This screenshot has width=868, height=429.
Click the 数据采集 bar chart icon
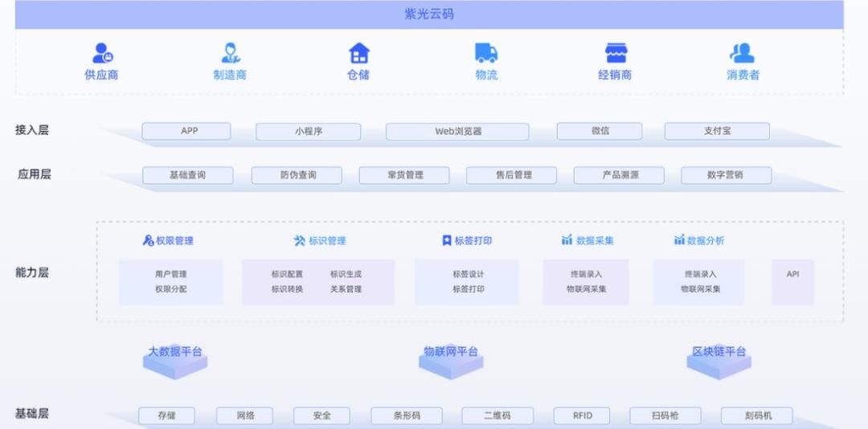tap(567, 240)
